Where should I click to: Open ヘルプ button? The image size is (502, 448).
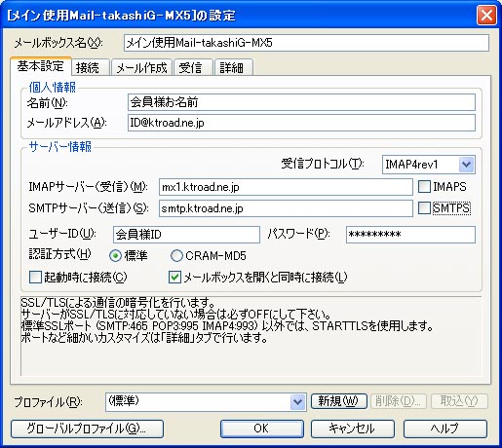[445, 429]
